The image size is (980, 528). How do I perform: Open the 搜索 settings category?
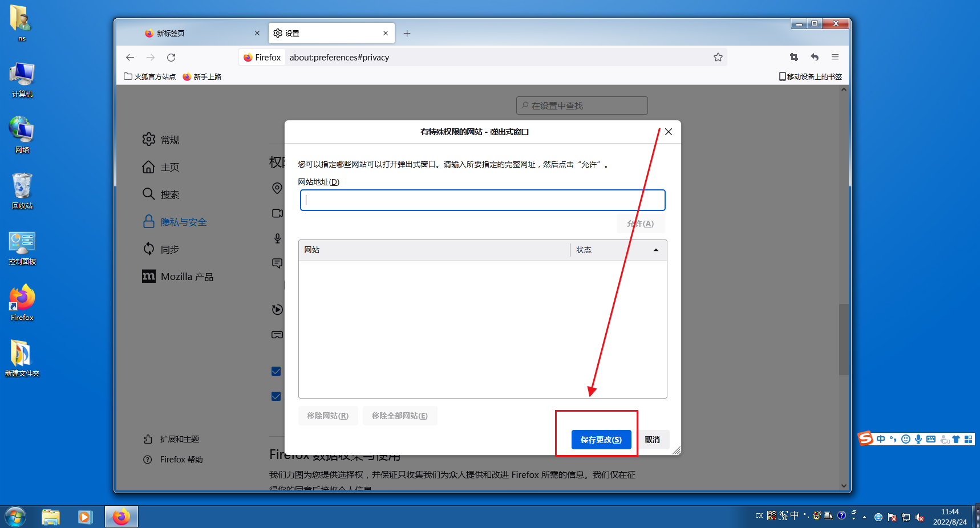(161, 194)
